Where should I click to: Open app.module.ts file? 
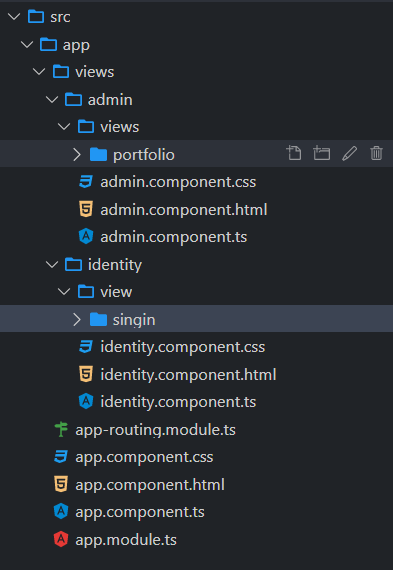[126, 540]
